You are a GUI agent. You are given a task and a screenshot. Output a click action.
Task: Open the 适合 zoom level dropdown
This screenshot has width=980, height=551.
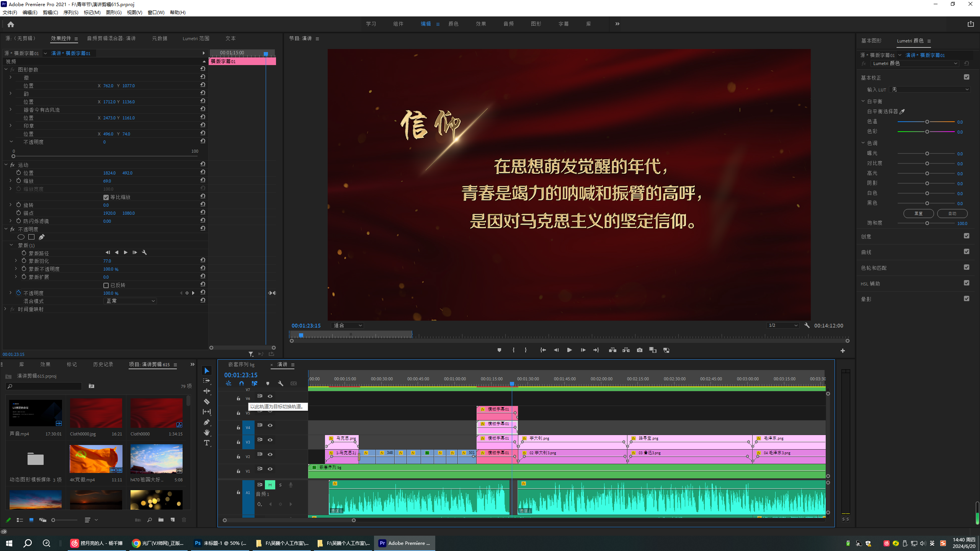coord(347,326)
